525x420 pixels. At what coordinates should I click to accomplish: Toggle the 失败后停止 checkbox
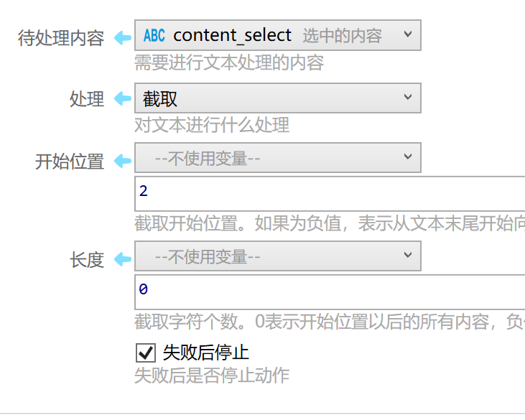click(146, 353)
